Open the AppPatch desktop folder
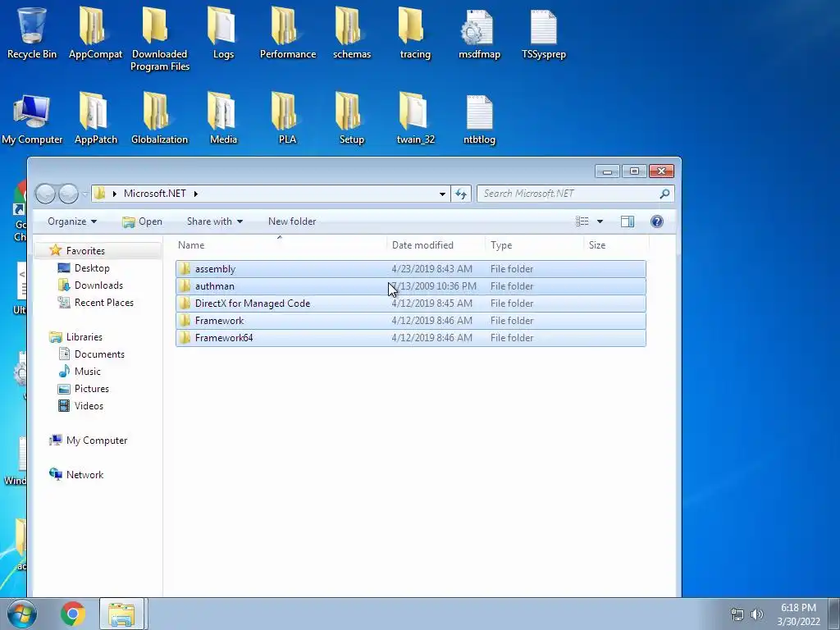840x630 pixels. coord(95,118)
